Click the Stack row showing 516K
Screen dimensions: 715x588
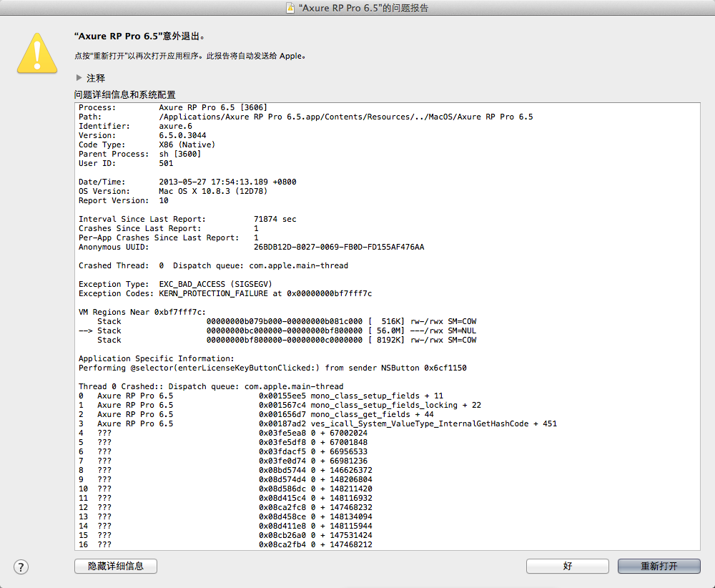(x=287, y=322)
